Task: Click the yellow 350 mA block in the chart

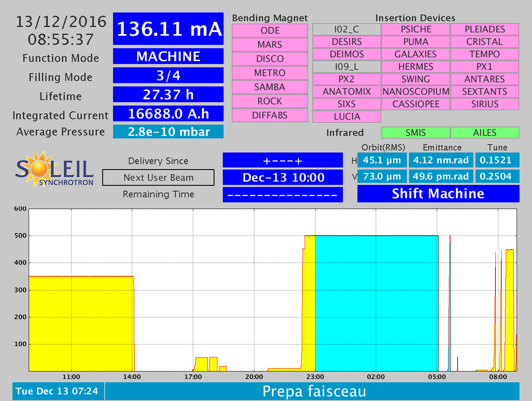Action: tap(81, 324)
